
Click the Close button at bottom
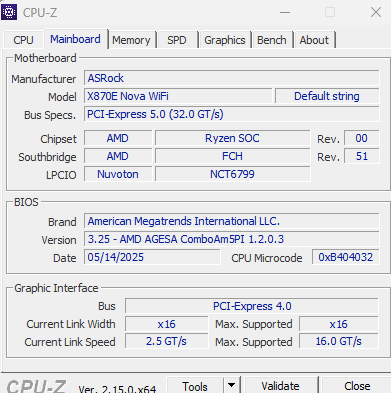click(356, 385)
